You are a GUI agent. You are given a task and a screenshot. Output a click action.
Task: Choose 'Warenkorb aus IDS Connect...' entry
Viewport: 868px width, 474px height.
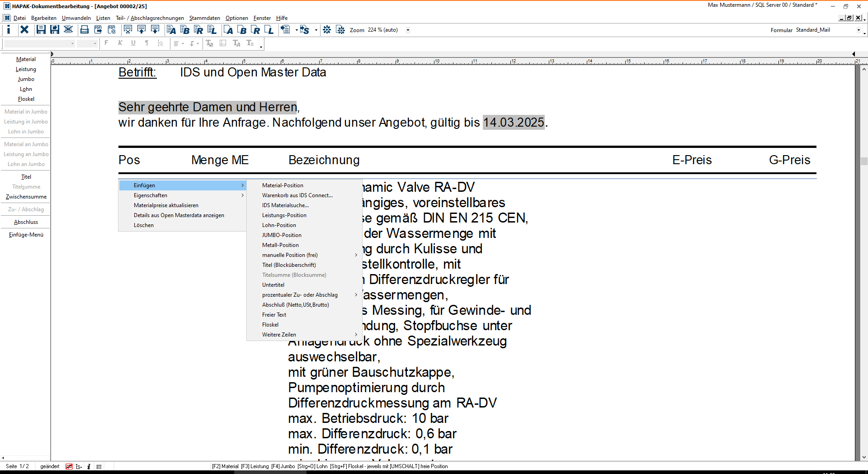[x=297, y=195]
